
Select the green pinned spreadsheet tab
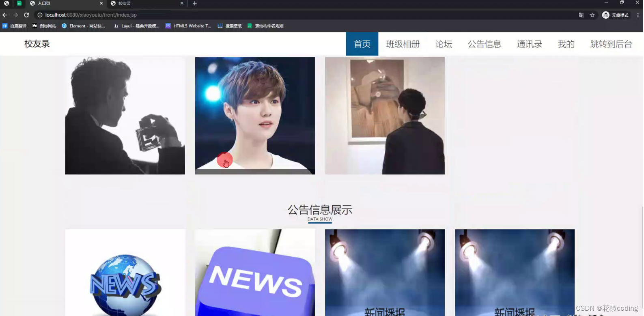coord(19,3)
